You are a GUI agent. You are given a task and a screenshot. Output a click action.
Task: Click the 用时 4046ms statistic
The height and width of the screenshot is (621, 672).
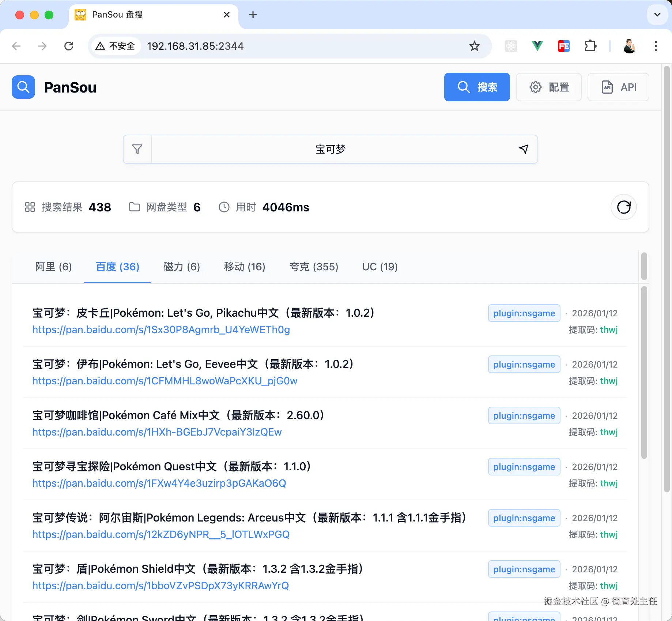264,207
